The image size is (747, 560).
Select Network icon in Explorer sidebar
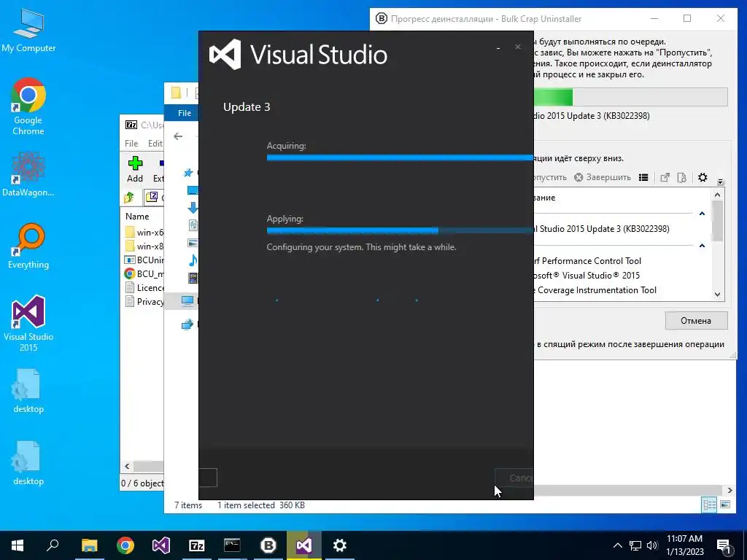click(x=187, y=324)
